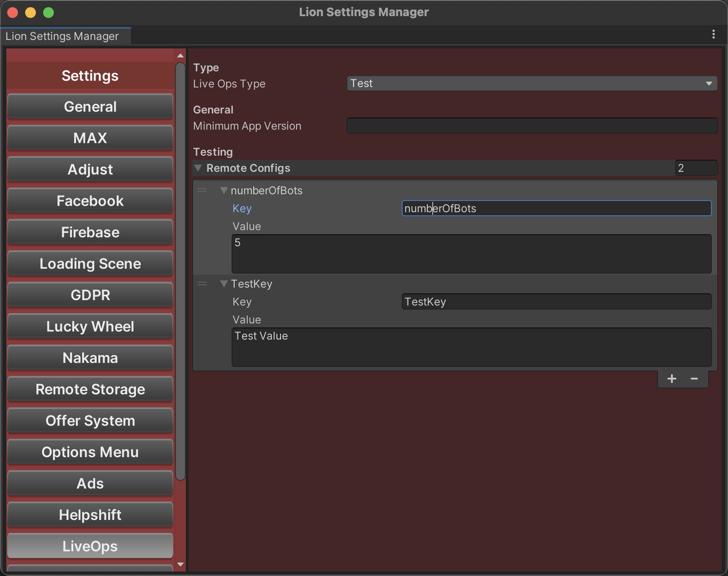Viewport: 728px width, 576px height.
Task: Open the Helpshift settings section
Action: (90, 515)
